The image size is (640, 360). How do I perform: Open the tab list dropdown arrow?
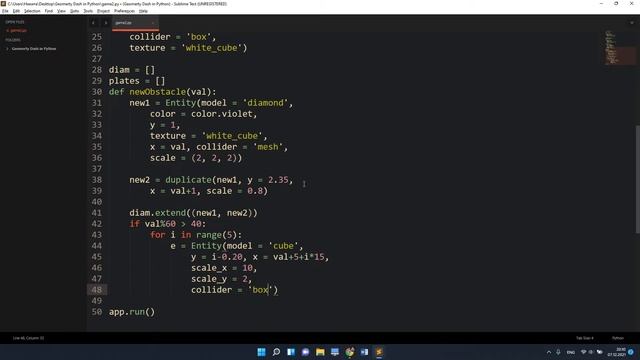632,23
